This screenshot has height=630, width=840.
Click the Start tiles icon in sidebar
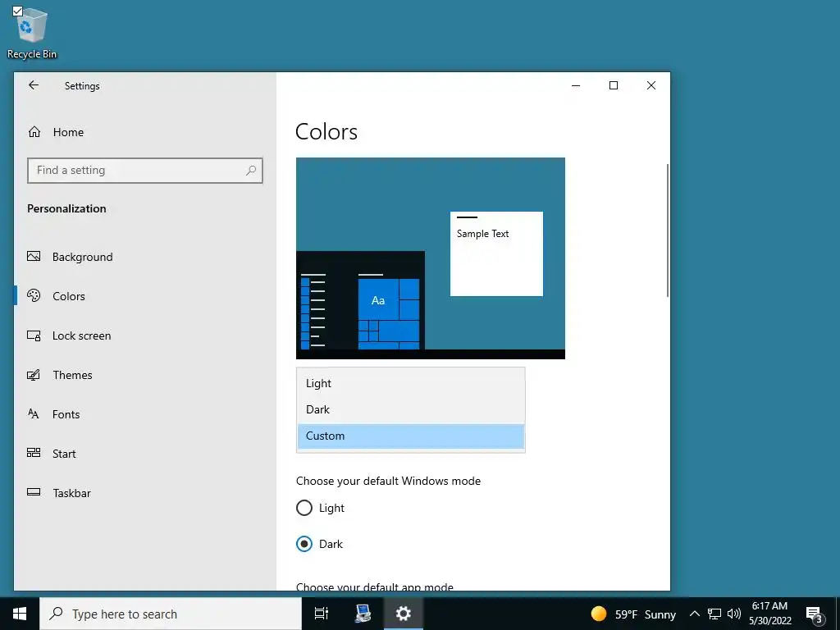click(34, 453)
